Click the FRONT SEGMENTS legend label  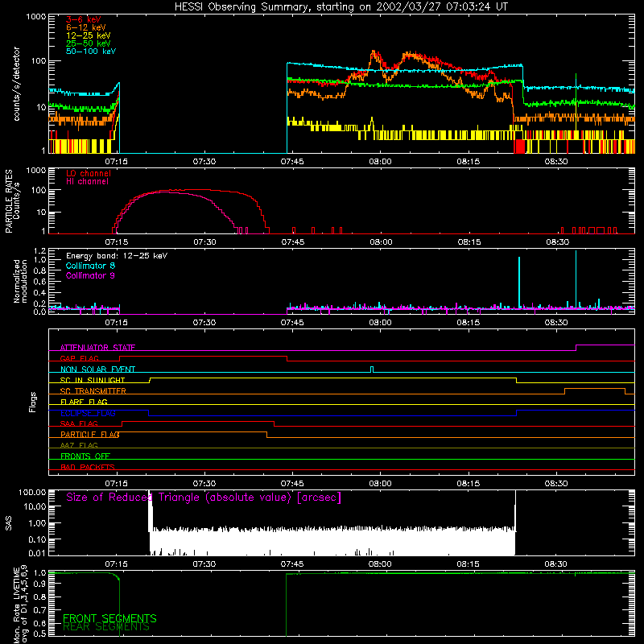(109, 618)
